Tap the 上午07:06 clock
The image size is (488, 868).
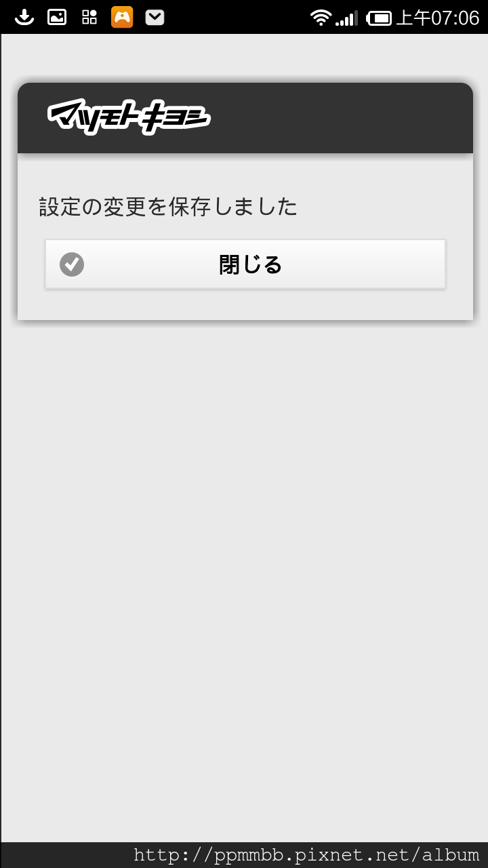click(x=437, y=18)
